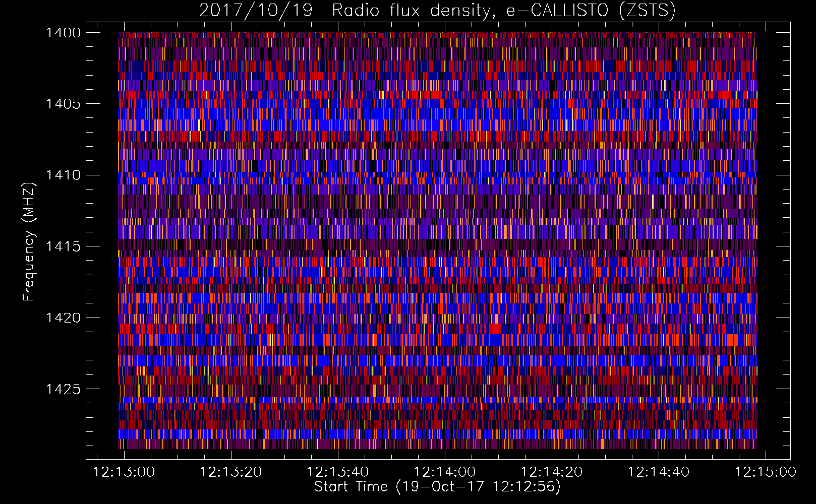Screen dimensions: 816x504
Task: Select the 1400 frequency tick label
Action: click(x=63, y=33)
